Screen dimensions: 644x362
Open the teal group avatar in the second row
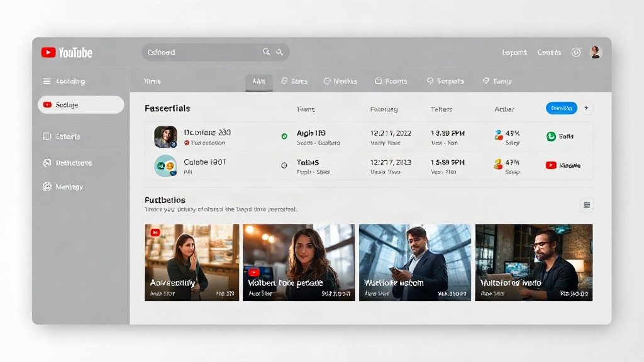click(x=165, y=166)
